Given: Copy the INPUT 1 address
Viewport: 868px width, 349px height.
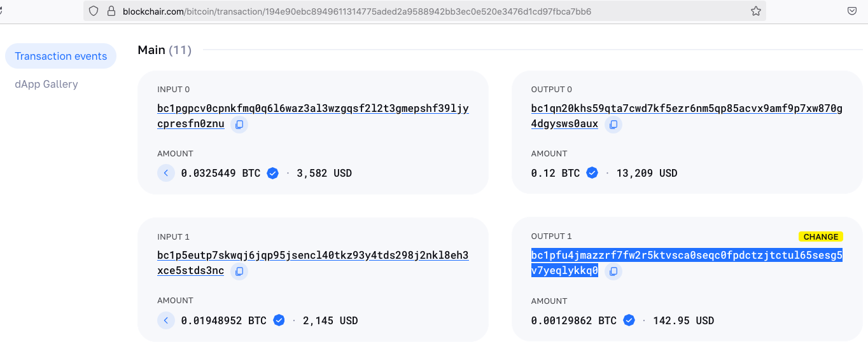Looking at the screenshot, I should pos(239,271).
